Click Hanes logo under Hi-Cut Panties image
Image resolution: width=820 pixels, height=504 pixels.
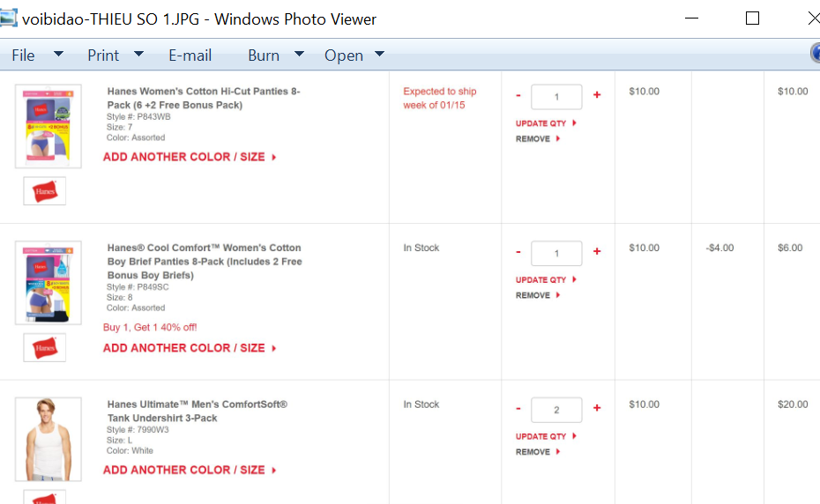pos(44,190)
